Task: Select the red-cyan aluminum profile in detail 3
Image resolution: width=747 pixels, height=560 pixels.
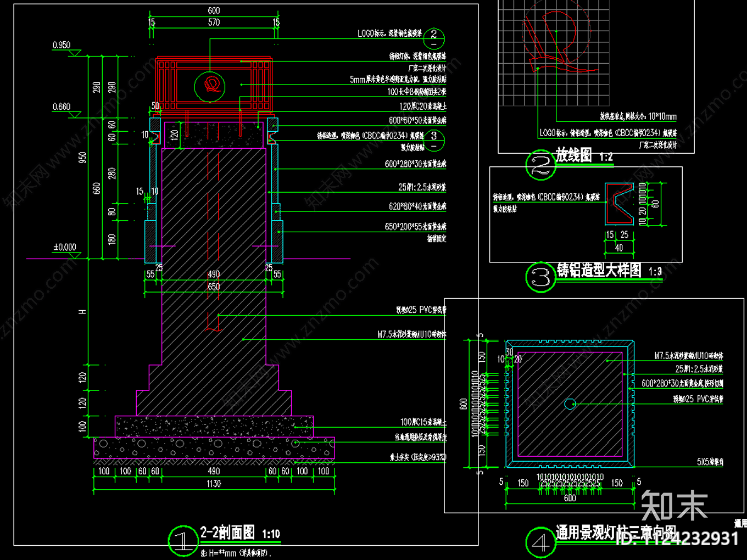Action: coord(619,204)
